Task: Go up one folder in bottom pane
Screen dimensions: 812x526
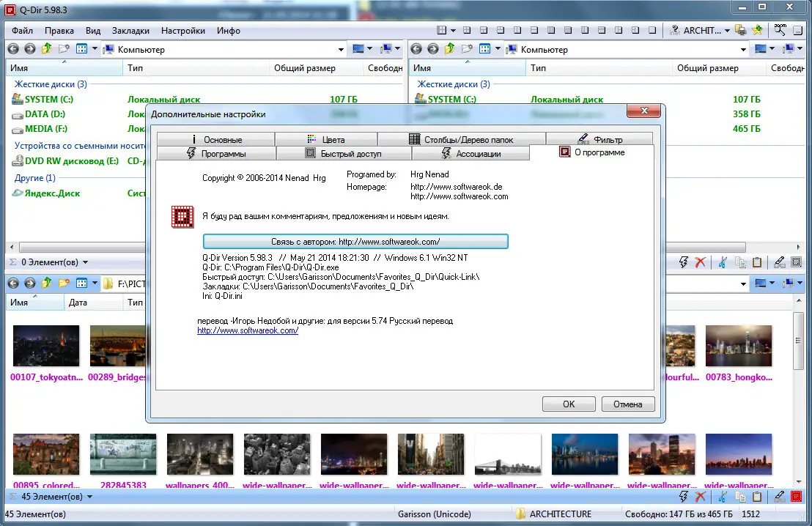Action: 47,283
